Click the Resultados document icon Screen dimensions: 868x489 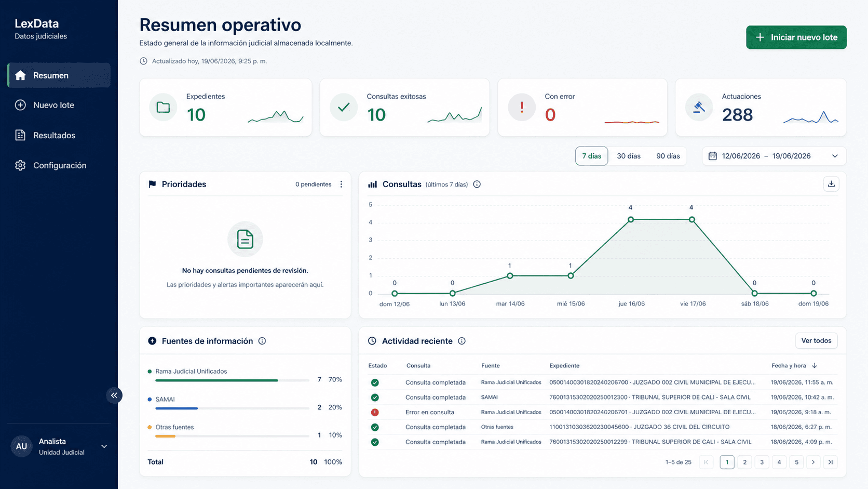pos(20,135)
